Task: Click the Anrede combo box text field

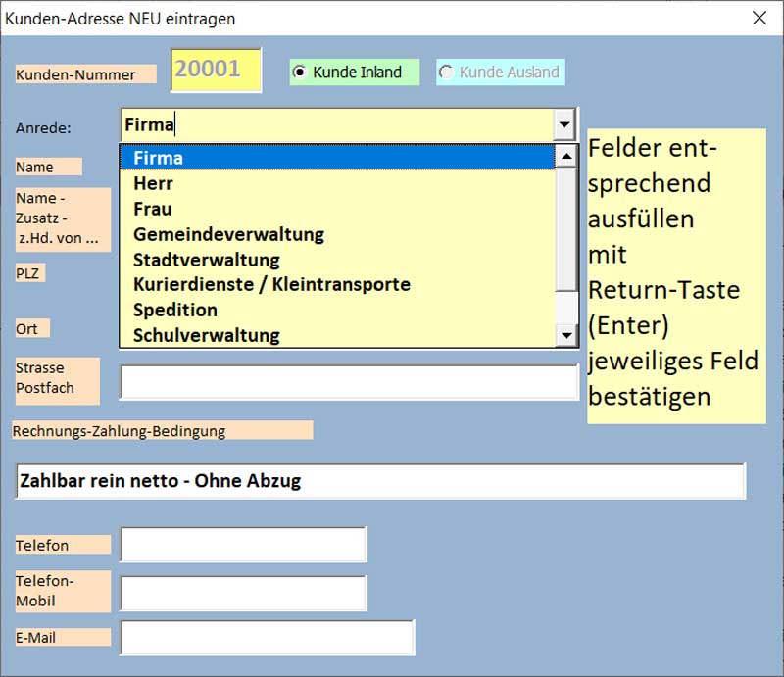Action: click(333, 125)
